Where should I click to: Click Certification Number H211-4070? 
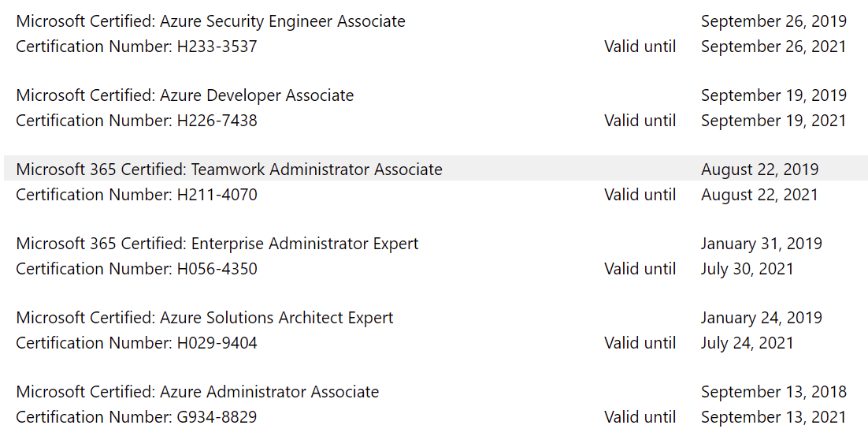[x=136, y=195]
